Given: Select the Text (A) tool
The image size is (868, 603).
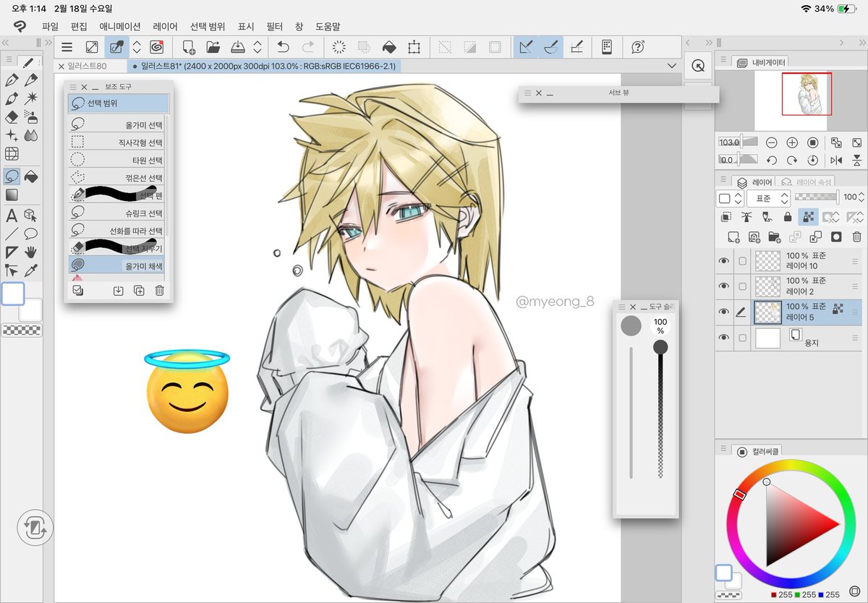Looking at the screenshot, I should (12, 215).
